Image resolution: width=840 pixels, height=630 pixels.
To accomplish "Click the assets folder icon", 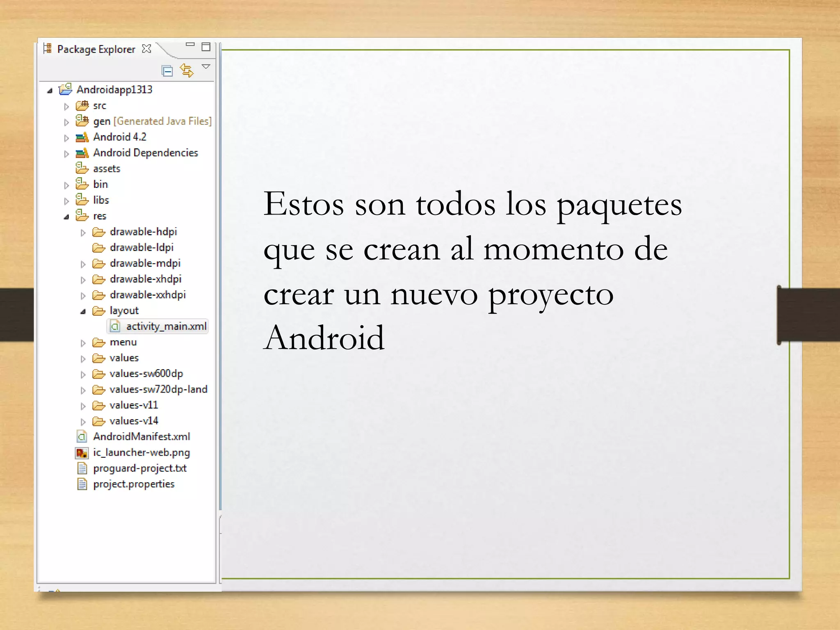I will [82, 168].
